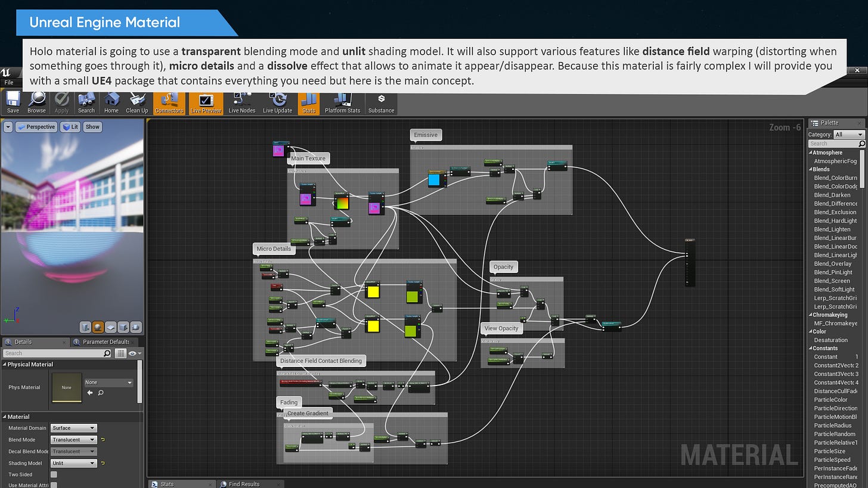Open the Shading Model dropdown

click(x=73, y=463)
